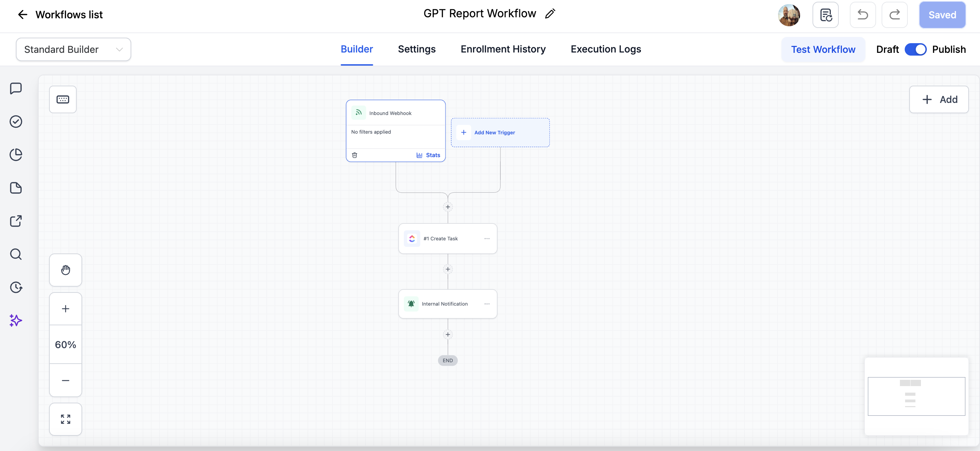Fit the workflow to screen
Viewport: 980px width, 451px height.
(x=65, y=419)
